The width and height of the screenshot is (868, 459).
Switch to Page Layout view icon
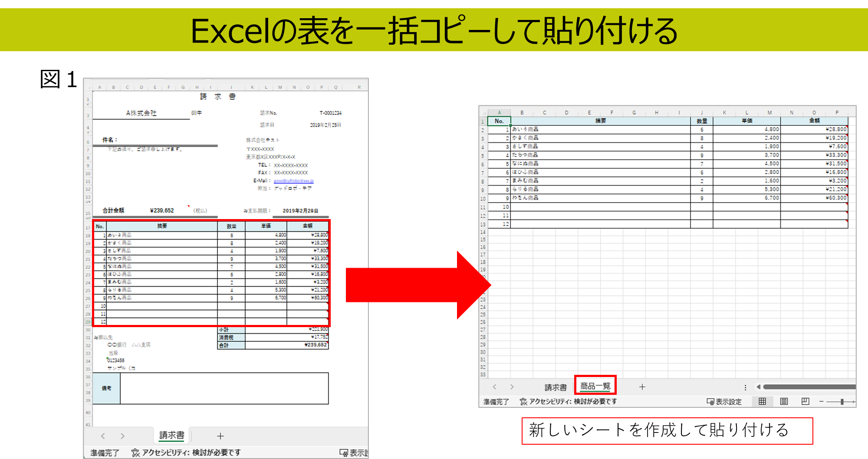784,401
